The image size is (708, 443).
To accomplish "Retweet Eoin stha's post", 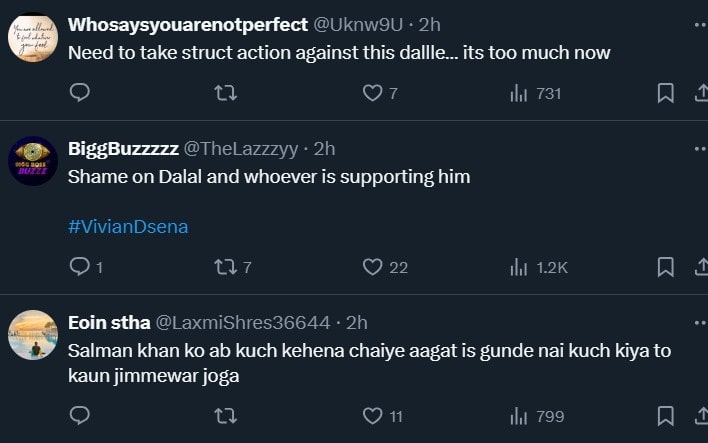I will pos(226,415).
